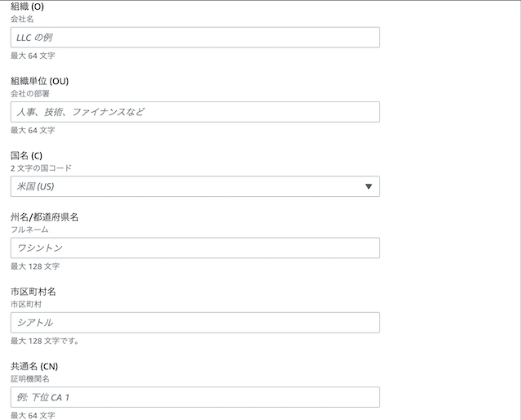
Task: Click the 会社の部署 description text
Action: pos(30,93)
